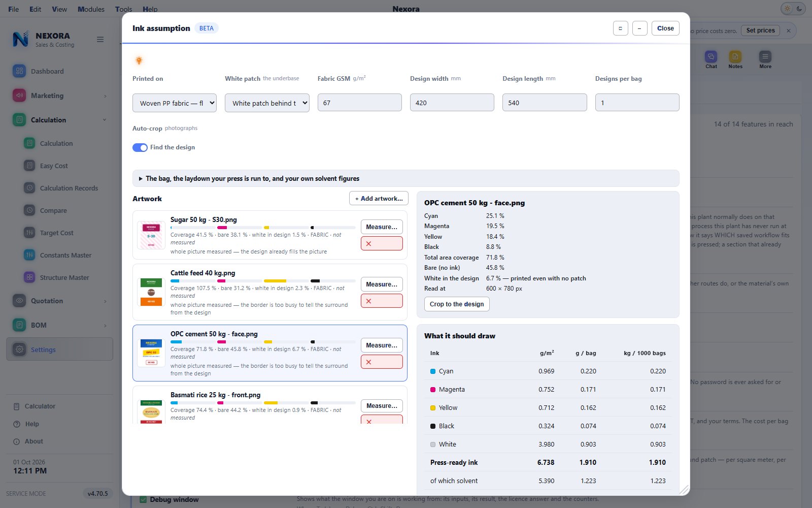The width and height of the screenshot is (812, 508).
Task: Collapse the sidebar with hamburger icon
Action: coord(100,39)
